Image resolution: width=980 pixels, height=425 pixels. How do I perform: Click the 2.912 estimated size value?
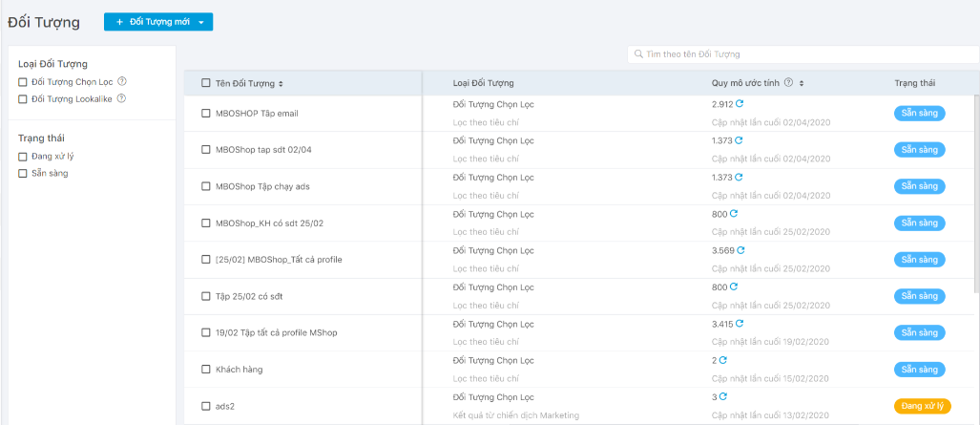[722, 104]
